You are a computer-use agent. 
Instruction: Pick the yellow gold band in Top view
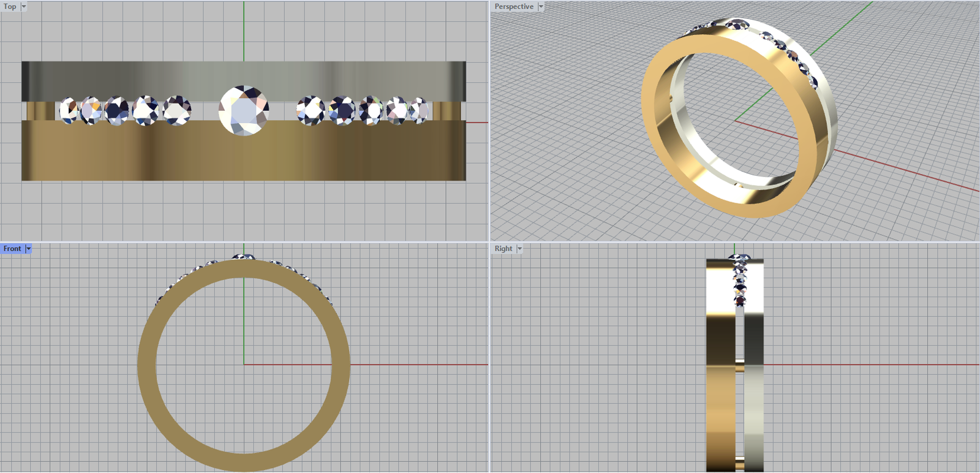[x=244, y=153]
